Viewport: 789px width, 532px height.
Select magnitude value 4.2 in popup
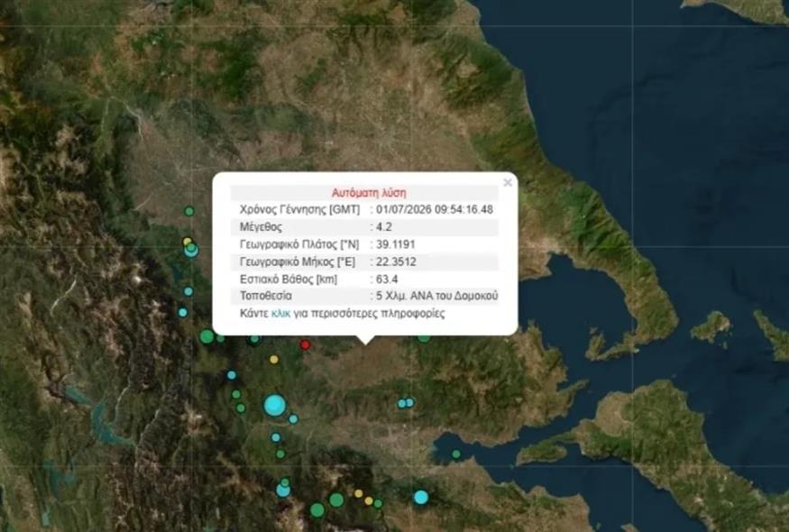pos(384,227)
